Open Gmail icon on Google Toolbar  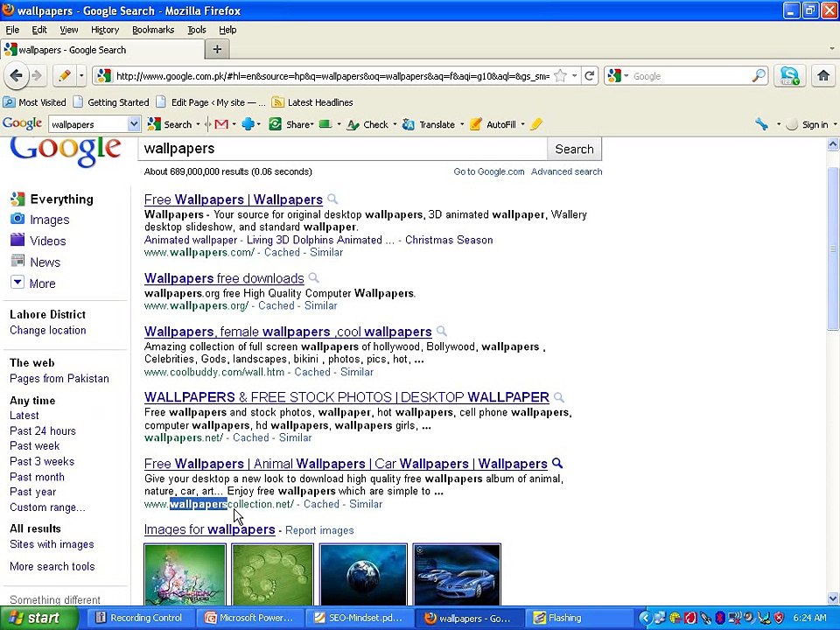click(221, 124)
